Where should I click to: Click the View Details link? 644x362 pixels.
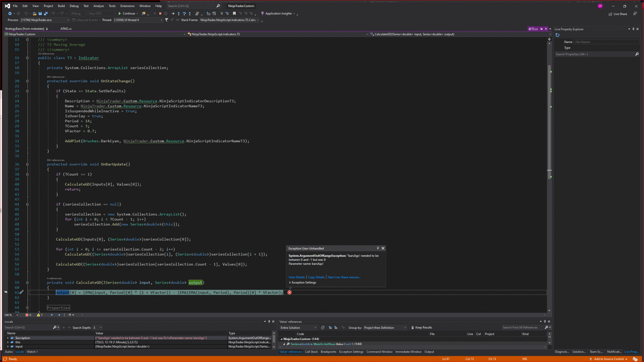coord(297,277)
